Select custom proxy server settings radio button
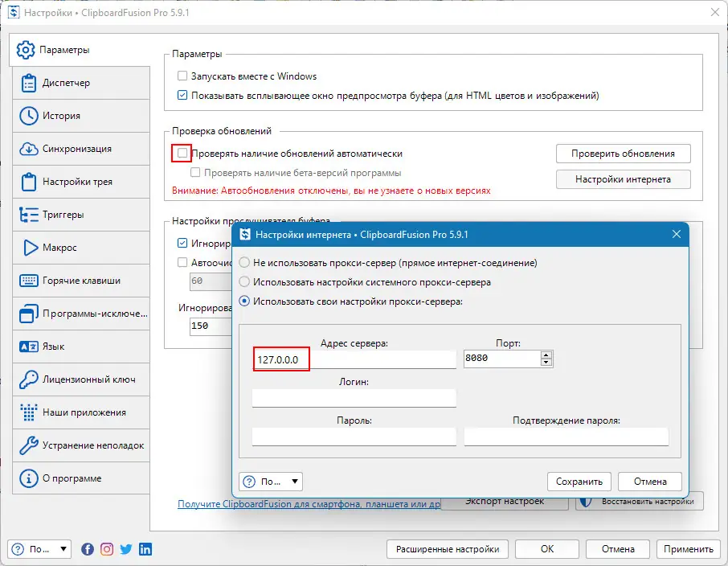Viewport: 728px width, 566px height. point(244,301)
